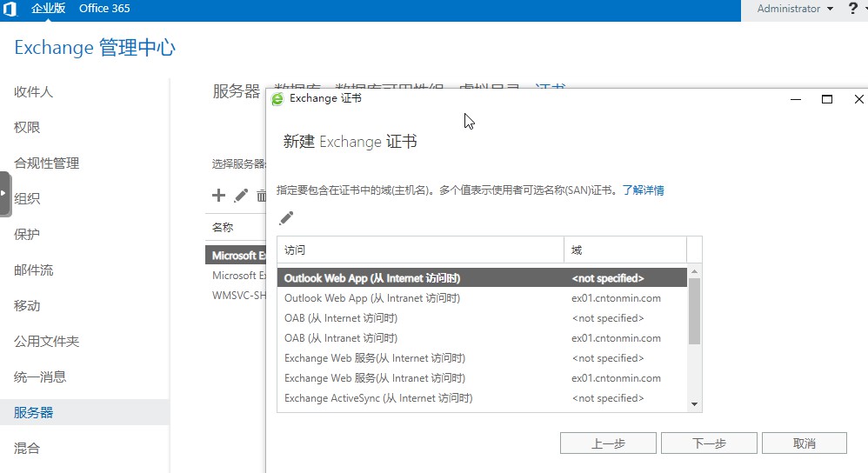Open the help question mark icon

click(x=852, y=9)
